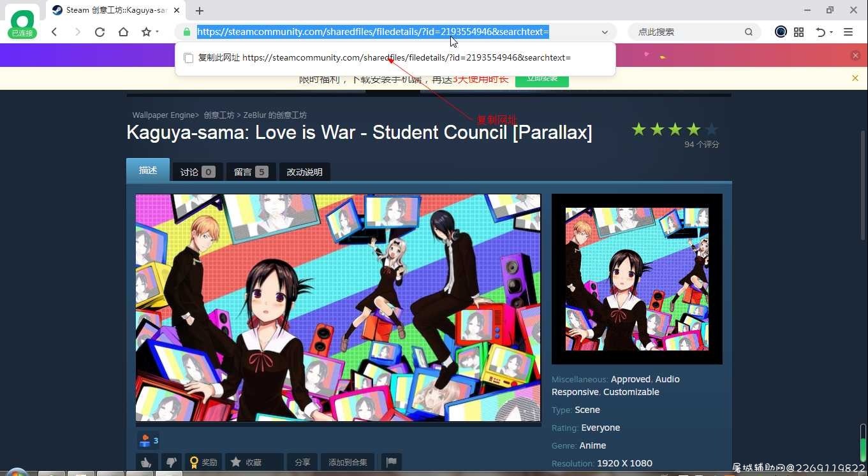This screenshot has width=868, height=476.
Task: Click the large wallpaper preview image
Action: pos(338,308)
